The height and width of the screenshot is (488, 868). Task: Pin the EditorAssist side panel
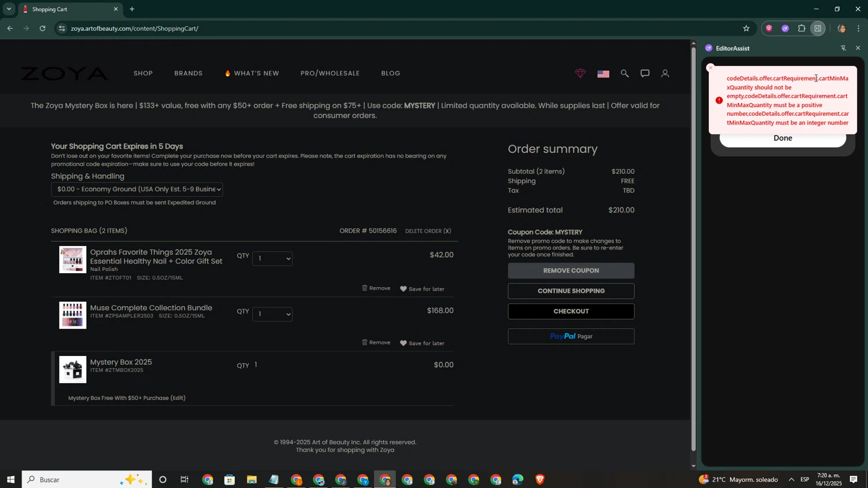click(843, 48)
